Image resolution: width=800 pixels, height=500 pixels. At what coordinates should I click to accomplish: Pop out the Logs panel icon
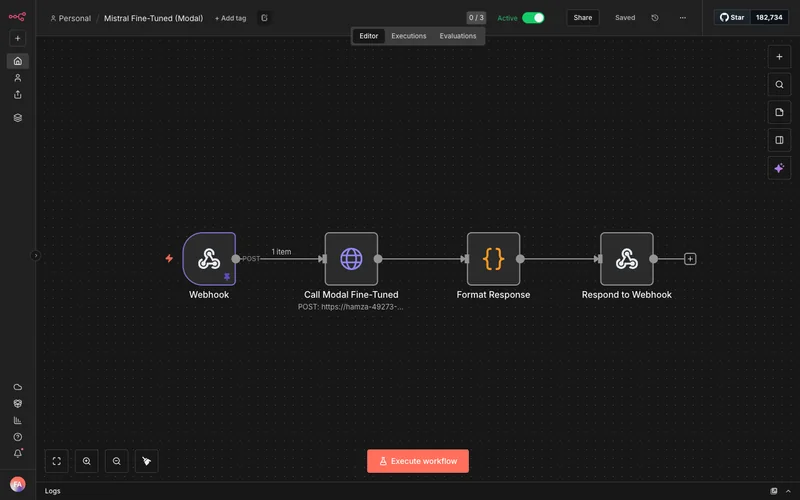coord(774,491)
